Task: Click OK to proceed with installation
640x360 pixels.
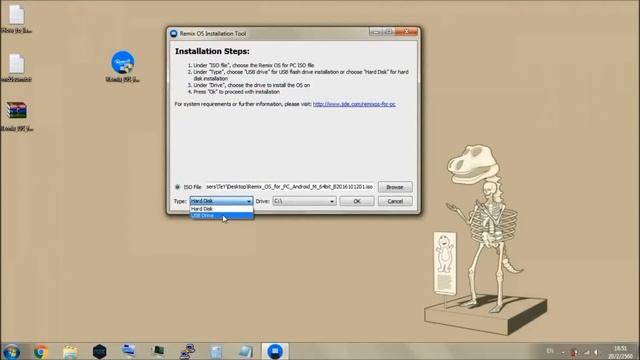Action: pos(357,201)
